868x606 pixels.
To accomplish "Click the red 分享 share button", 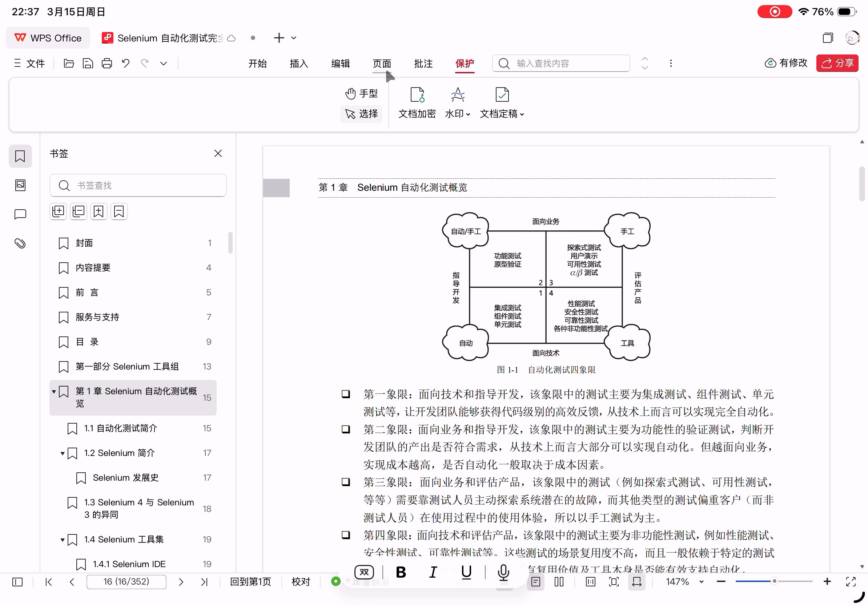I will point(837,63).
